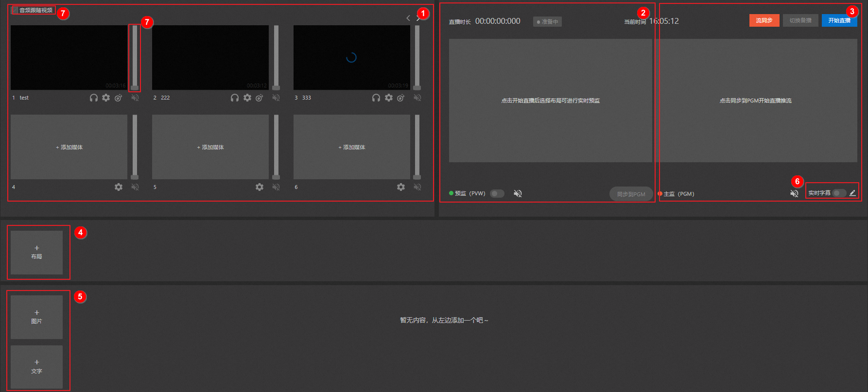The height and width of the screenshot is (392, 868).
Task: Toggle the 预监 (PVW) switch
Action: (x=497, y=193)
